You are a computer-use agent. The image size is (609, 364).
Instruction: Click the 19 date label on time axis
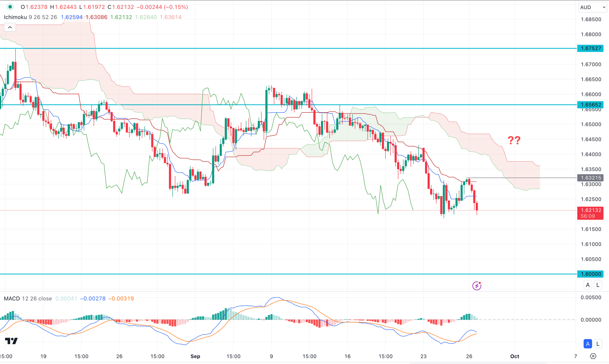pyautogui.click(x=43, y=356)
